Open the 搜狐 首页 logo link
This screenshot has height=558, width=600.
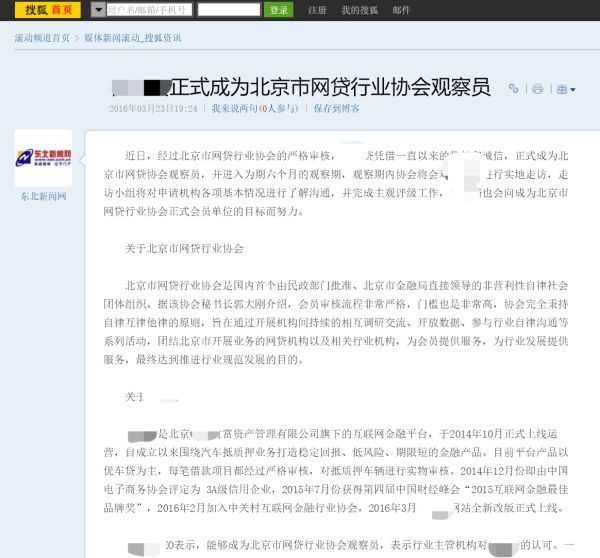(47, 10)
